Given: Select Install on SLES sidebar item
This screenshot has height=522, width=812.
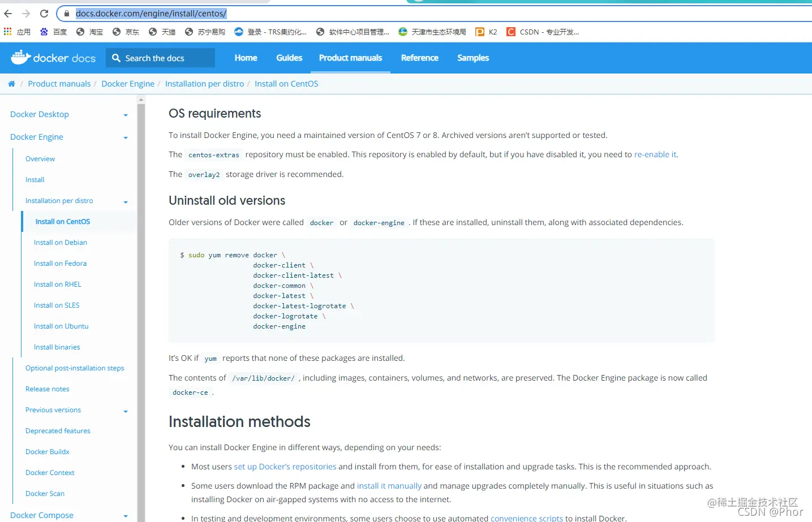Looking at the screenshot, I should coord(57,305).
